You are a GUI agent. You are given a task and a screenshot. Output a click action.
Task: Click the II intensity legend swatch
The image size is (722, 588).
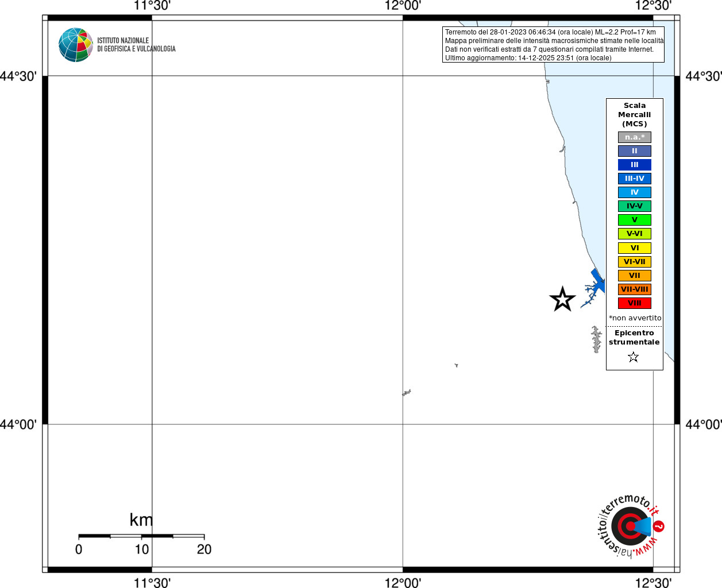coord(634,151)
